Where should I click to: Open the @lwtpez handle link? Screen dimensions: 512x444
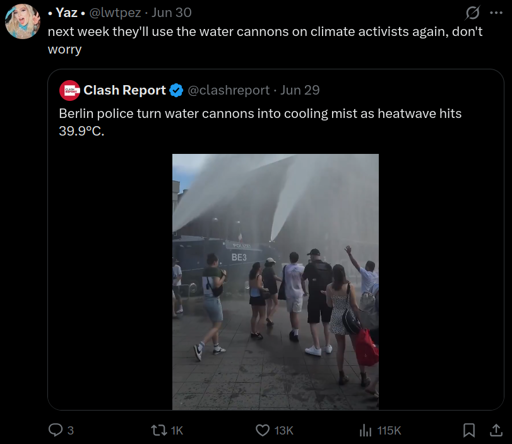115,13
